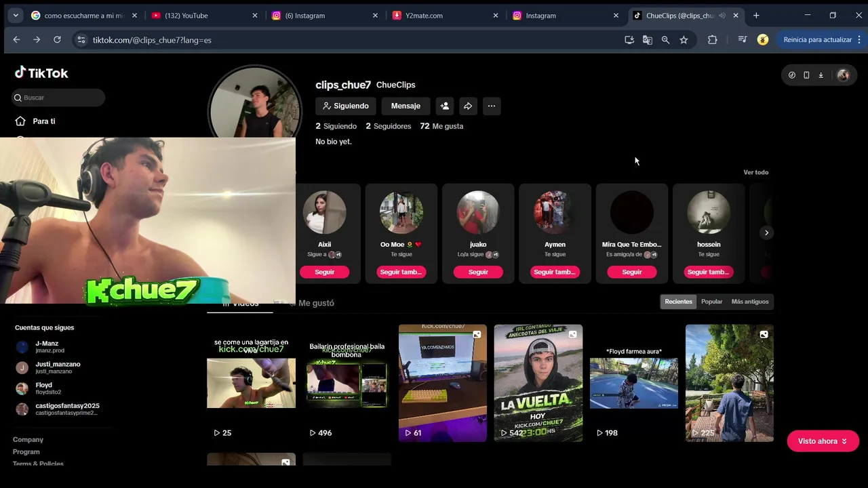
Task: Follow Aixii with Seguir button
Action: pyautogui.click(x=324, y=272)
